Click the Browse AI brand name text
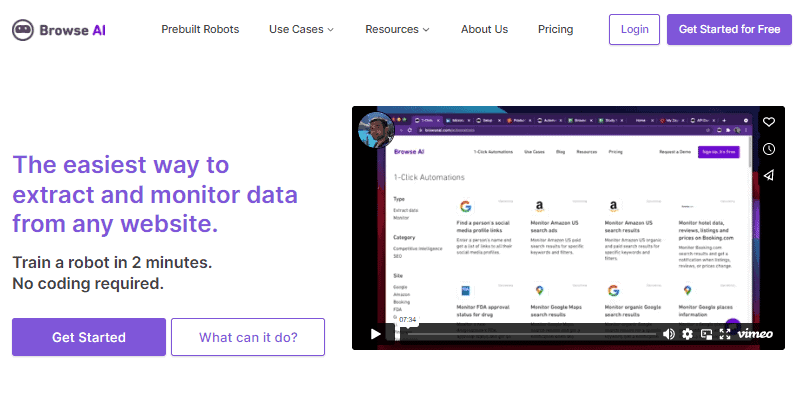The image size is (800, 407). [72, 31]
